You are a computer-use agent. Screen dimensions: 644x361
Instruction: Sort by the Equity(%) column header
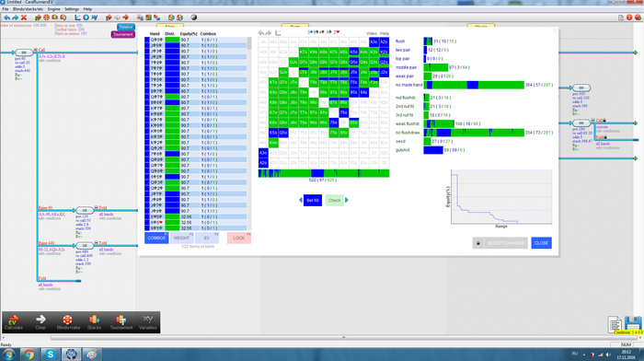pos(189,34)
